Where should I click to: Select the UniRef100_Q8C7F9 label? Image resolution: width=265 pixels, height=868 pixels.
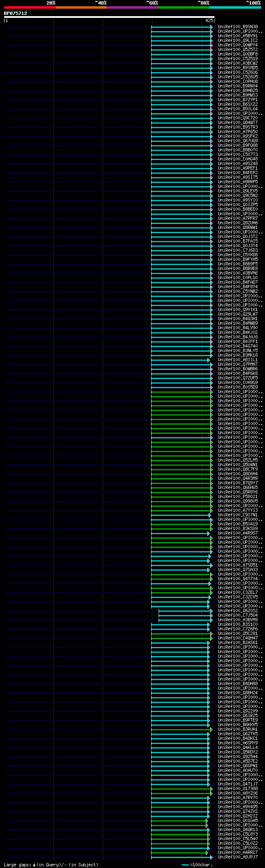coord(238,469)
